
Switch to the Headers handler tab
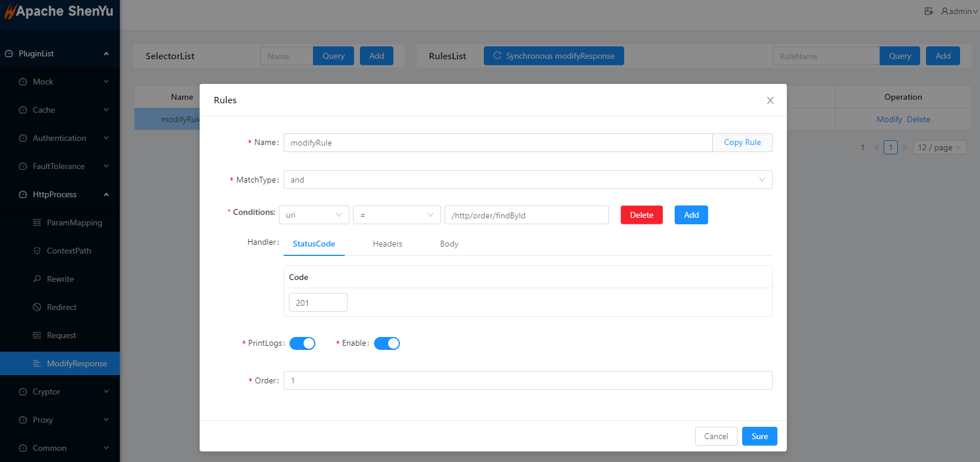coord(388,244)
